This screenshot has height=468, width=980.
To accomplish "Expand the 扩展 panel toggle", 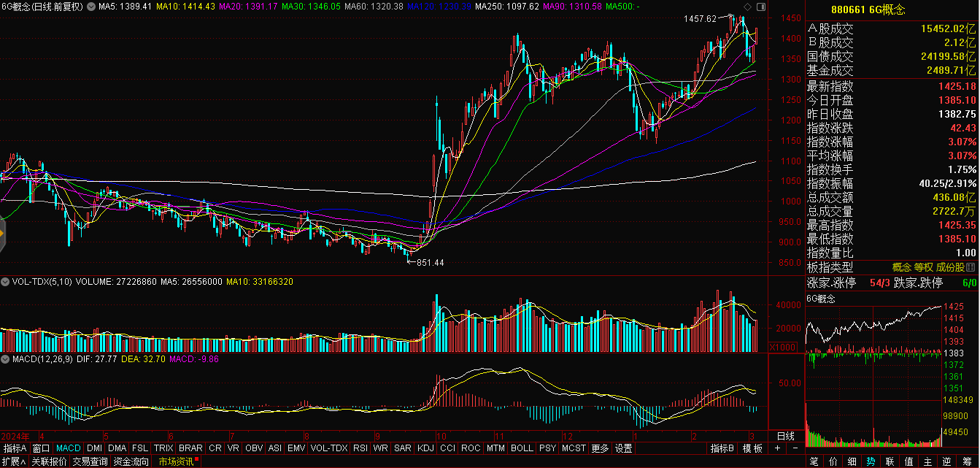I will 15,461.
